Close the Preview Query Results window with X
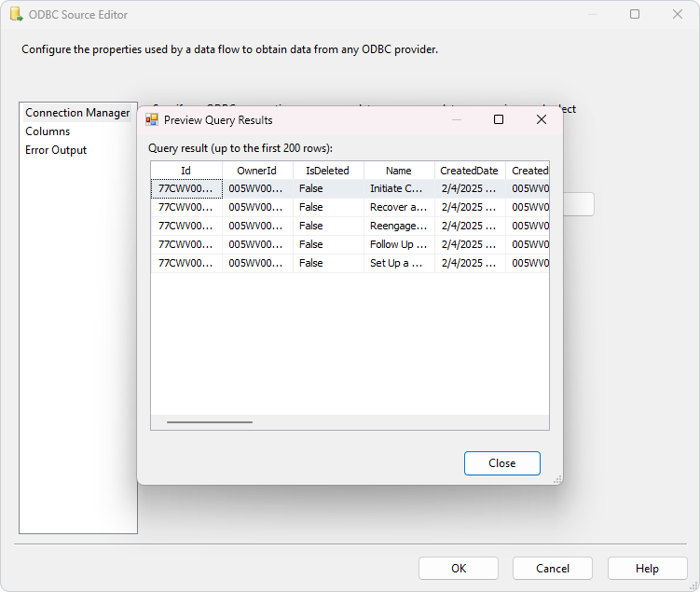The height and width of the screenshot is (592, 700). (x=542, y=119)
